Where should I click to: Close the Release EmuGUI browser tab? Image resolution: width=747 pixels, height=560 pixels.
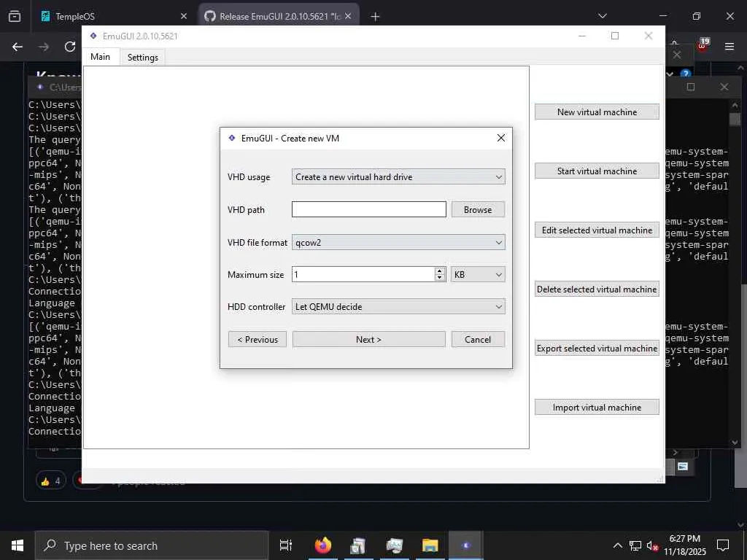coord(348,16)
